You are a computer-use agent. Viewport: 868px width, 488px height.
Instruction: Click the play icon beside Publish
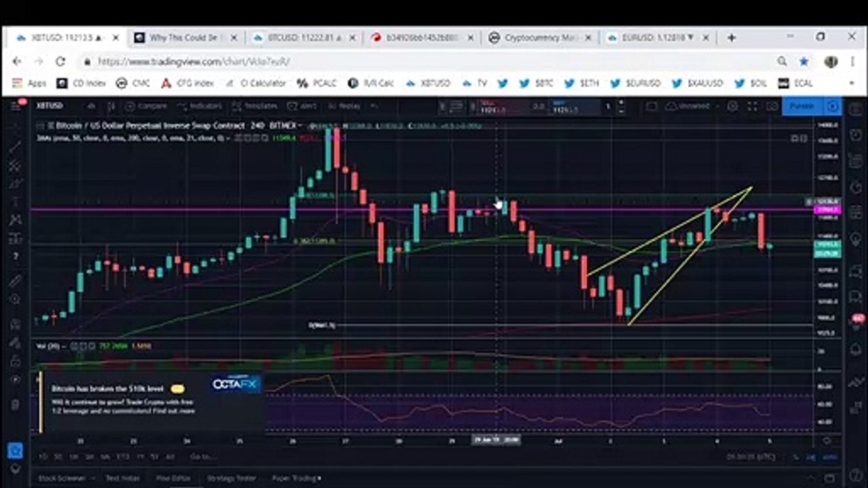click(x=832, y=106)
